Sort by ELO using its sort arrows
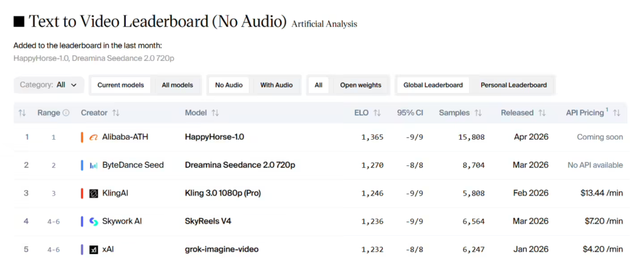Viewport: 644px width, 263px height. pyautogui.click(x=377, y=113)
